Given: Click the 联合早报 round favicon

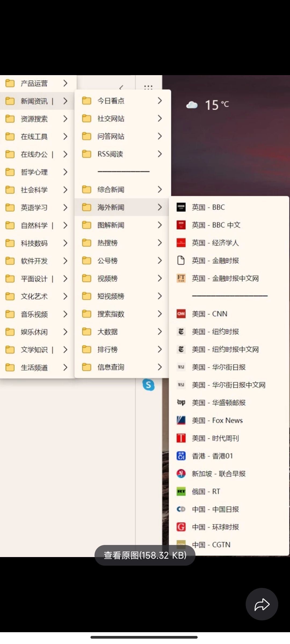Looking at the screenshot, I should [x=181, y=474].
